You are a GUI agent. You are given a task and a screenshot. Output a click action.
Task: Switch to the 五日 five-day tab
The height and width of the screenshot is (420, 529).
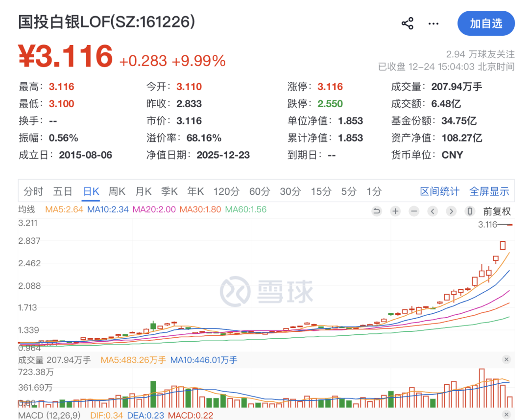pos(62,191)
